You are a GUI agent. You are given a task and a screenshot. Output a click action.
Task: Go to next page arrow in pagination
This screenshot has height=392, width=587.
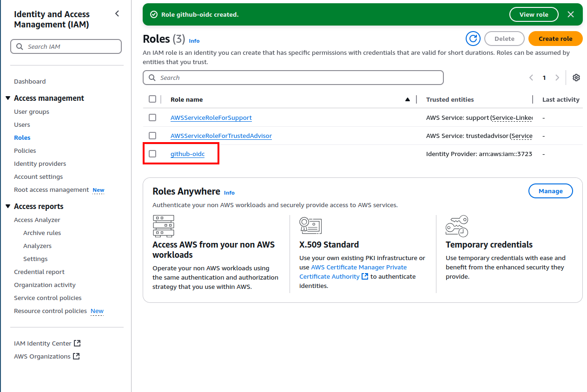[557, 78]
